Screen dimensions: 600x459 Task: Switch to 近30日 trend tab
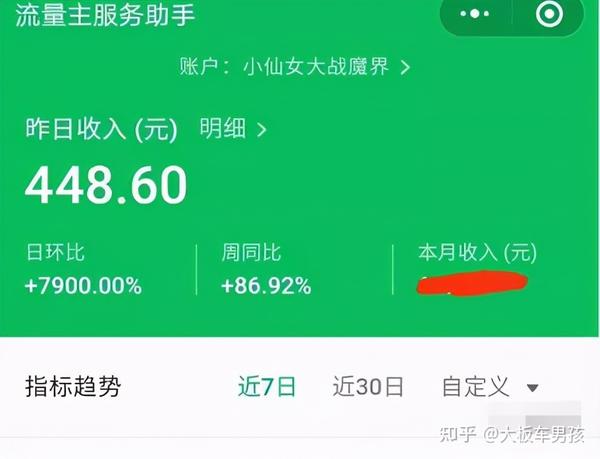pyautogui.click(x=368, y=387)
